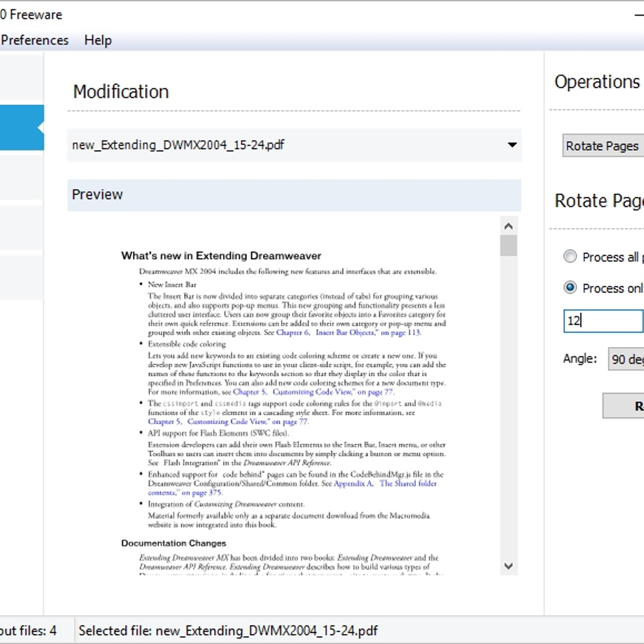Select the new_Extending_DWMX2004_15-24.pdf combo box
Viewport: 644px width, 644px height.
tap(294, 145)
